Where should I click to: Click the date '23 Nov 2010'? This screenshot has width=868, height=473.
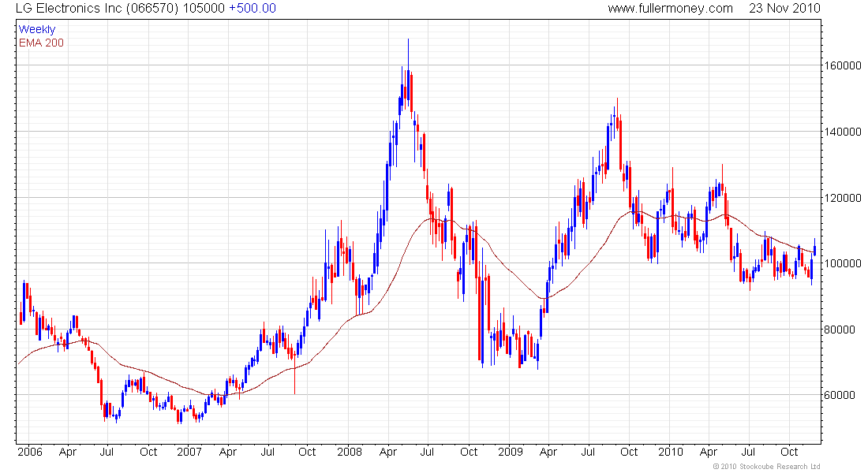pos(784,9)
